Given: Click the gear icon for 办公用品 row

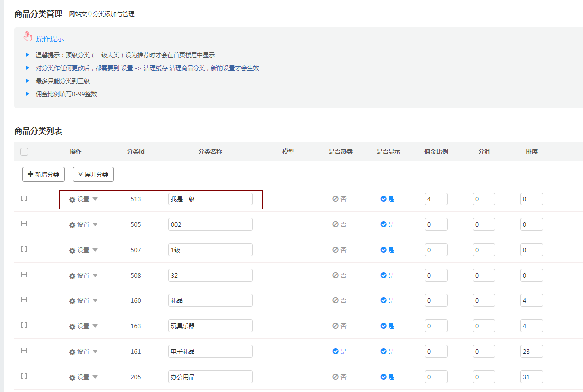Looking at the screenshot, I should click(72, 377).
